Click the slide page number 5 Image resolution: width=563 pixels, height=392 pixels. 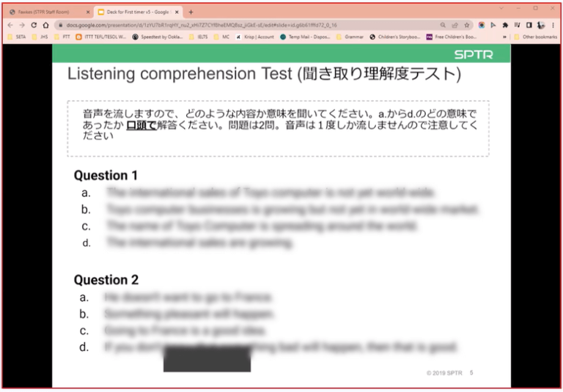[471, 373]
